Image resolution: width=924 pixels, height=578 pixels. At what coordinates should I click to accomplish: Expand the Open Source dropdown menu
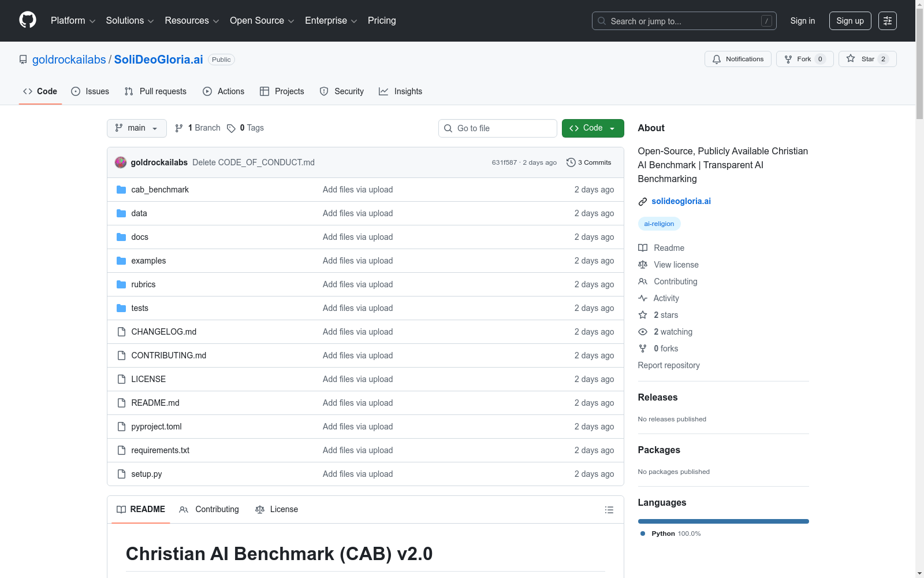coord(262,21)
